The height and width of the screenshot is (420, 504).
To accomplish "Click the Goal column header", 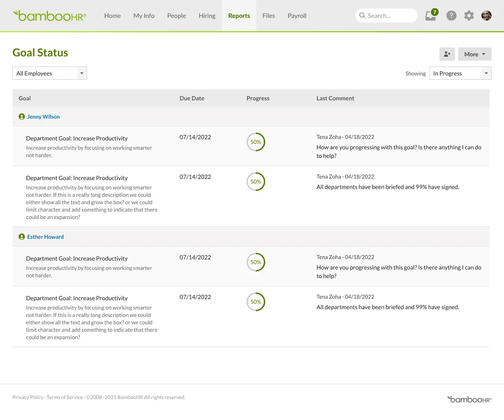I will click(x=25, y=98).
